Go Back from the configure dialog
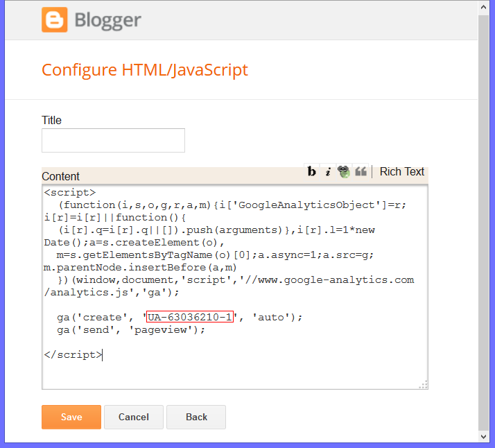This screenshot has height=448, width=495. 196,417
